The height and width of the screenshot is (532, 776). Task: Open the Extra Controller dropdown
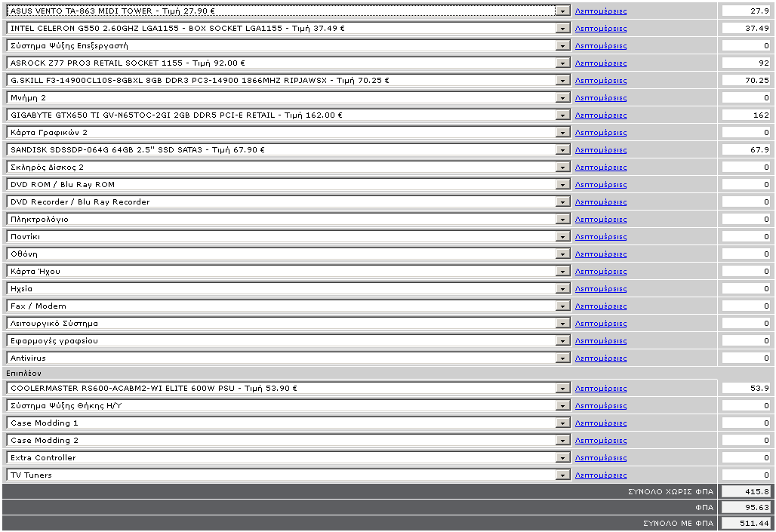[288, 457]
